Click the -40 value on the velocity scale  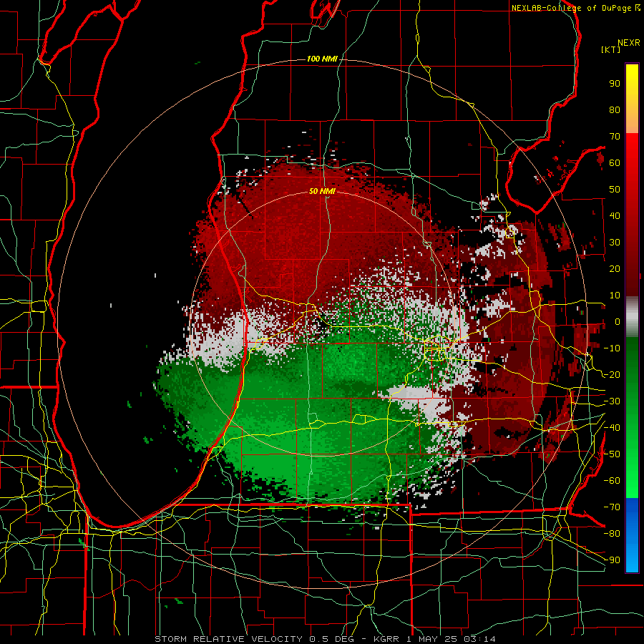[x=612, y=428]
